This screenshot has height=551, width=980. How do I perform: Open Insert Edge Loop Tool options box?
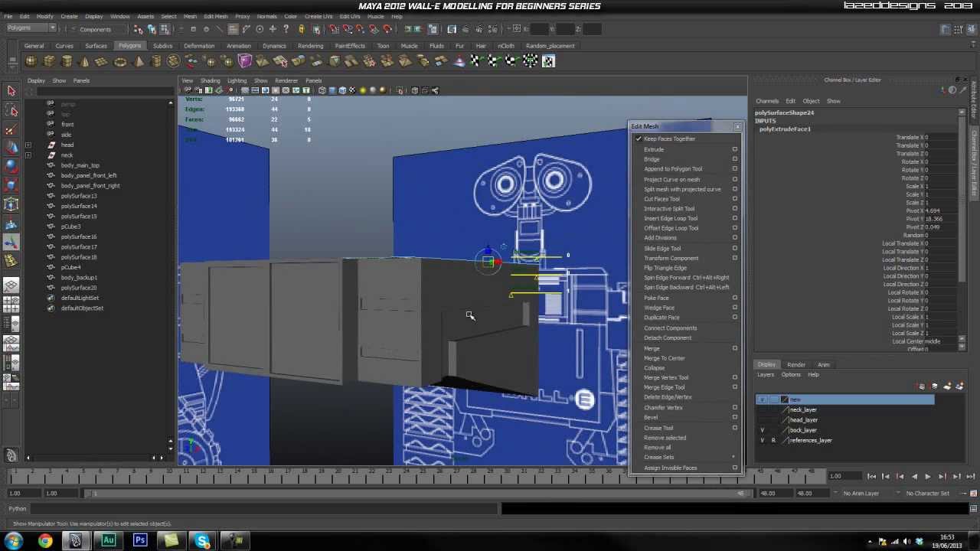tap(735, 218)
